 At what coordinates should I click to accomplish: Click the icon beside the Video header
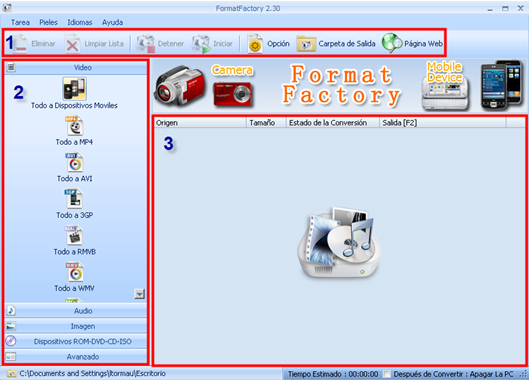[x=11, y=67]
